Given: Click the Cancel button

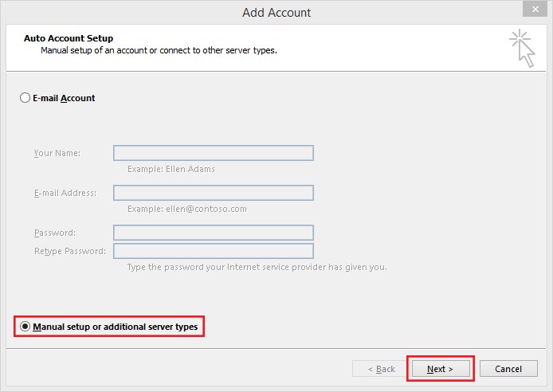Looking at the screenshot, I should click(508, 369).
